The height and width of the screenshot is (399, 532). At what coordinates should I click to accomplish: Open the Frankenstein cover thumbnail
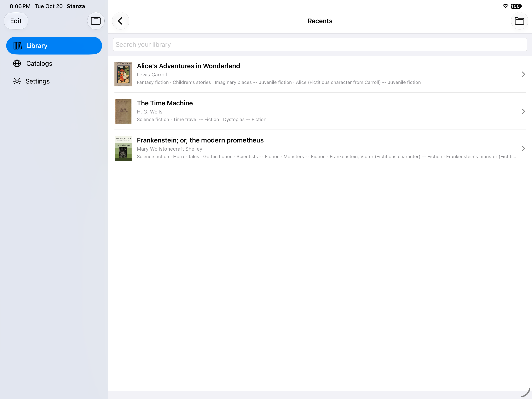(123, 148)
